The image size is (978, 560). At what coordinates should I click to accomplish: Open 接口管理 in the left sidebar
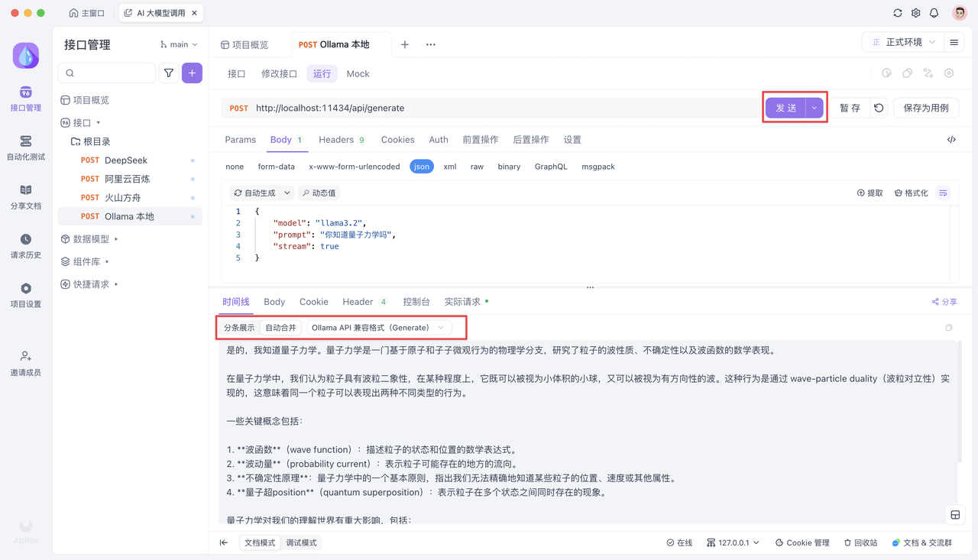(26, 99)
